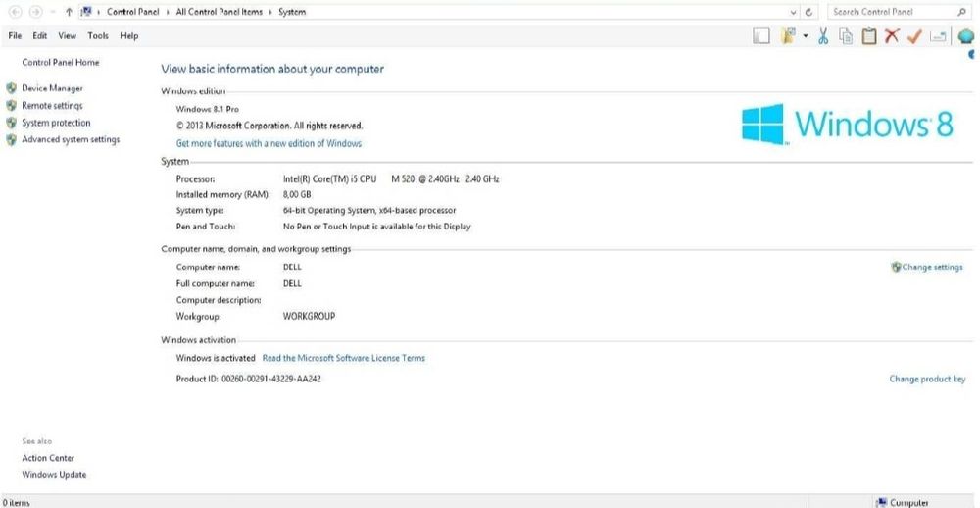Click the 0 items status bar text
This screenshot has width=980, height=508.
coord(17,503)
